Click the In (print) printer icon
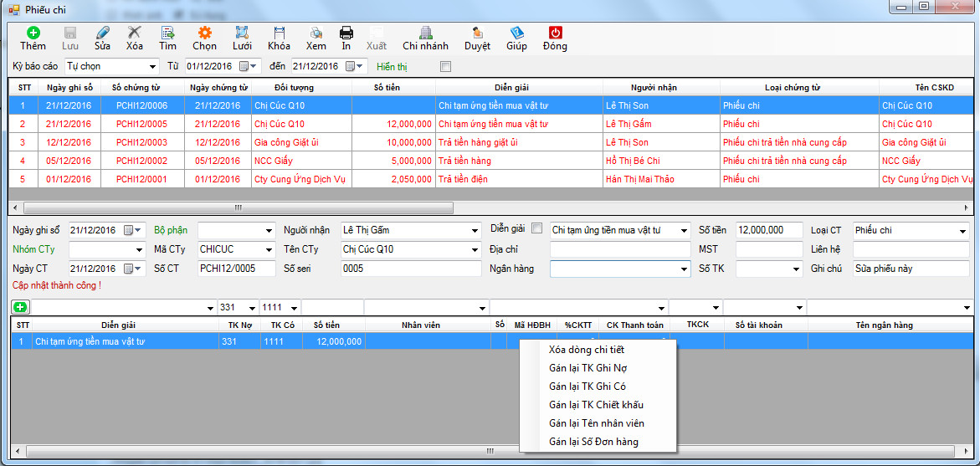 346,33
